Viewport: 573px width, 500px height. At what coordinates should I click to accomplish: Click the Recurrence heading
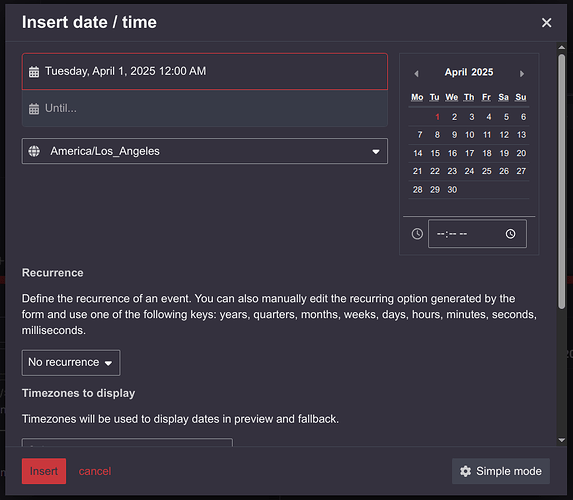click(x=53, y=273)
